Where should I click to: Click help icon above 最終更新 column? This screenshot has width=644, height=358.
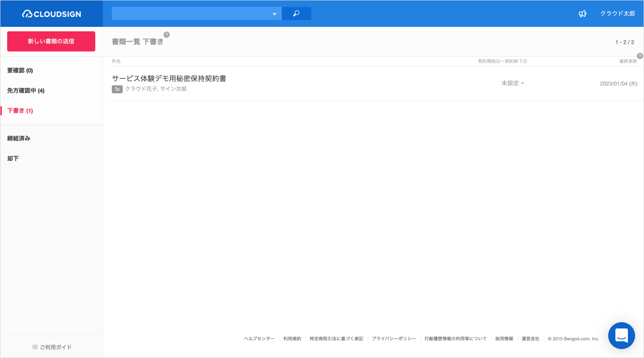point(640,56)
